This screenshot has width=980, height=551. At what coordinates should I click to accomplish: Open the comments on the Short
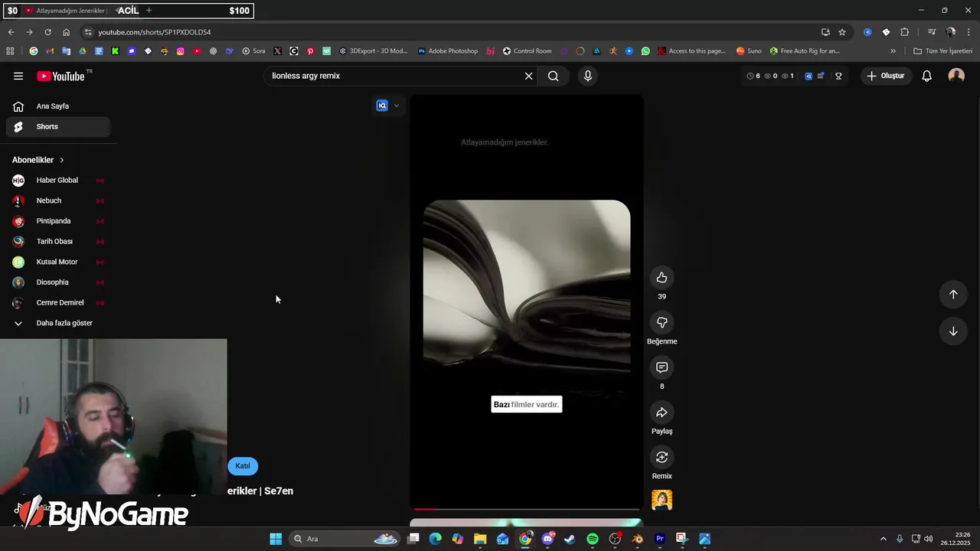pos(661,367)
